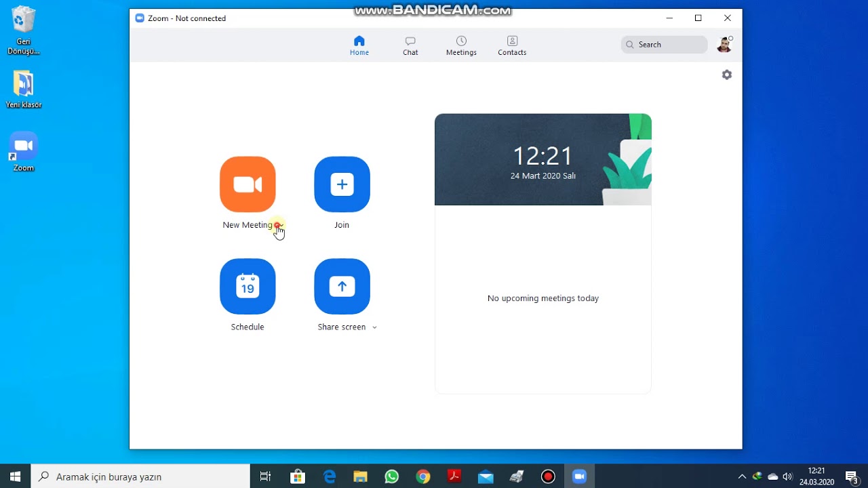
Task: Open the Schedule calendar button
Action: (x=248, y=286)
